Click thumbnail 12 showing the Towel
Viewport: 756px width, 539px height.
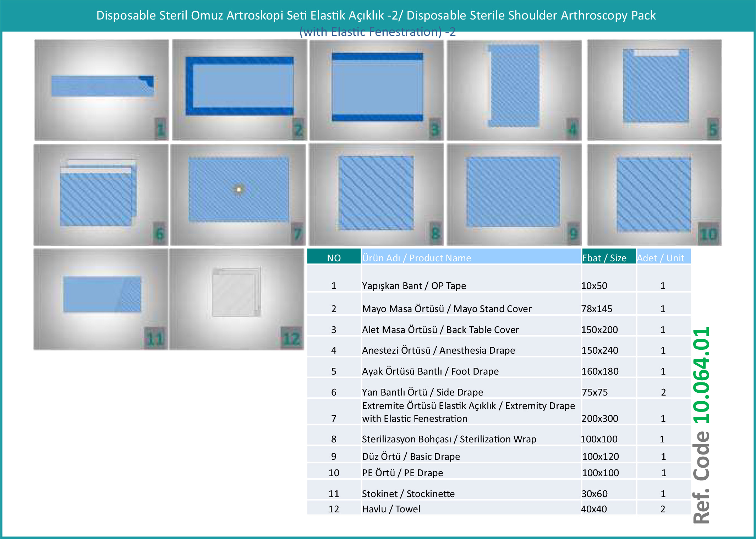[237, 299]
